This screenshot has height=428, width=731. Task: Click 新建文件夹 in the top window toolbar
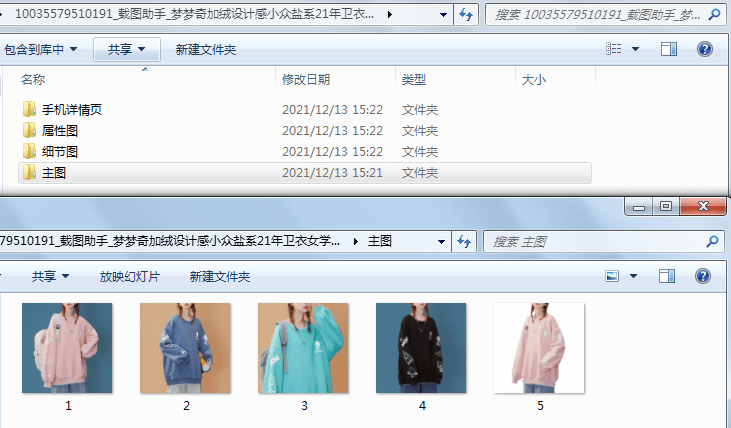tap(205, 49)
